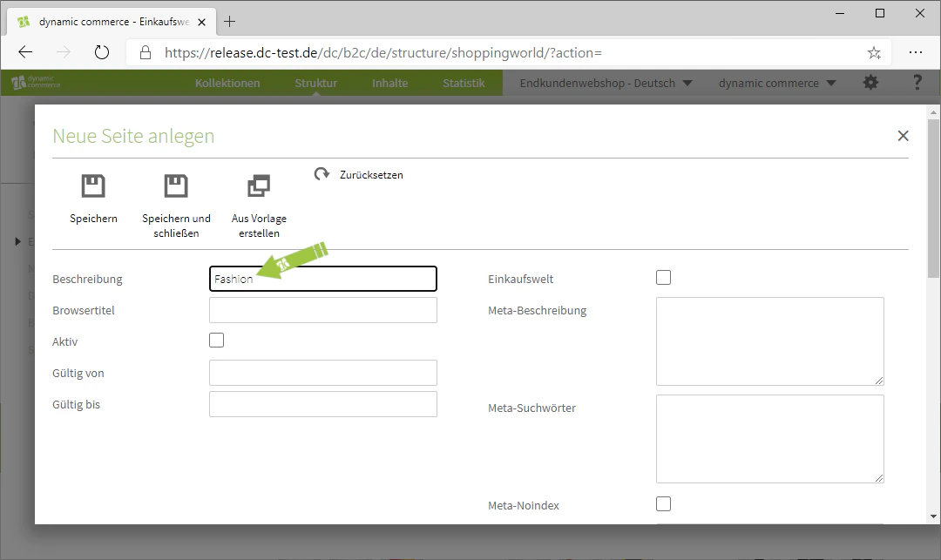Open the Kollektionen menu
The width and height of the screenshot is (941, 560).
click(x=227, y=84)
